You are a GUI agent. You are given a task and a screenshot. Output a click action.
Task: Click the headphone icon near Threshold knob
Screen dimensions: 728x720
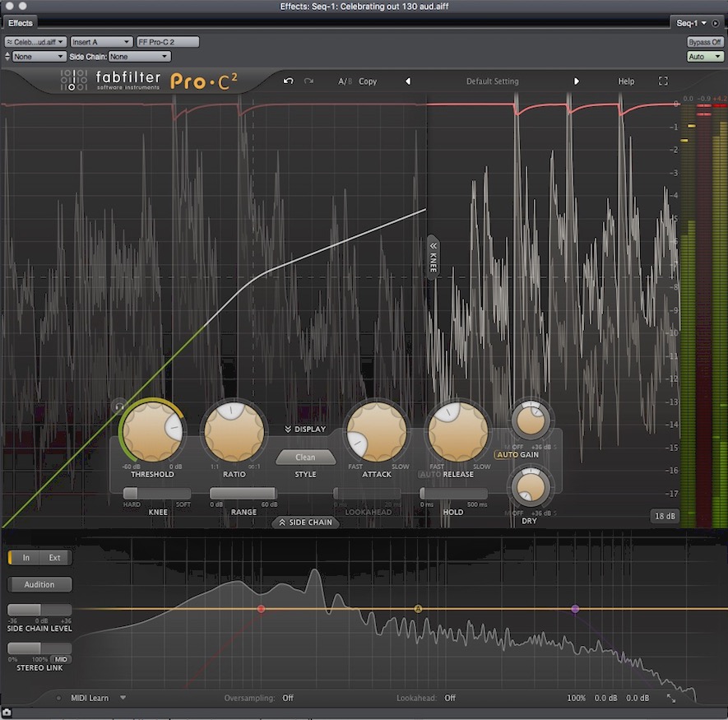[120, 405]
